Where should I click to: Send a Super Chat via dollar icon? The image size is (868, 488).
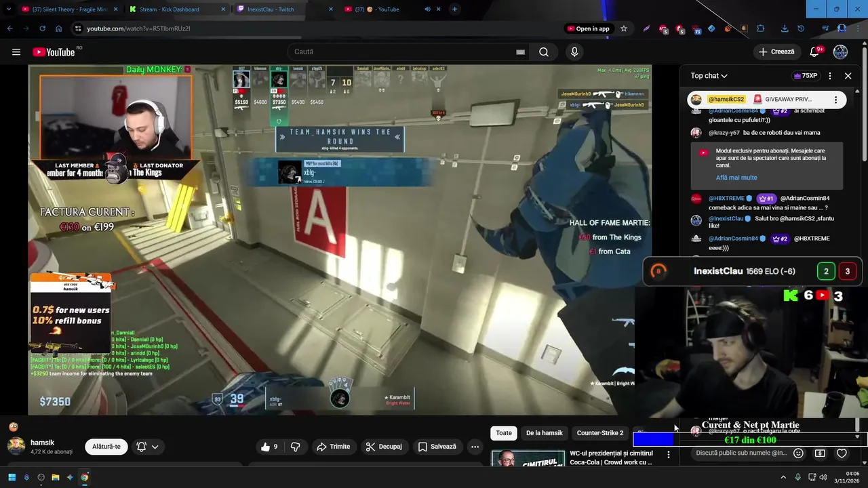click(x=820, y=453)
